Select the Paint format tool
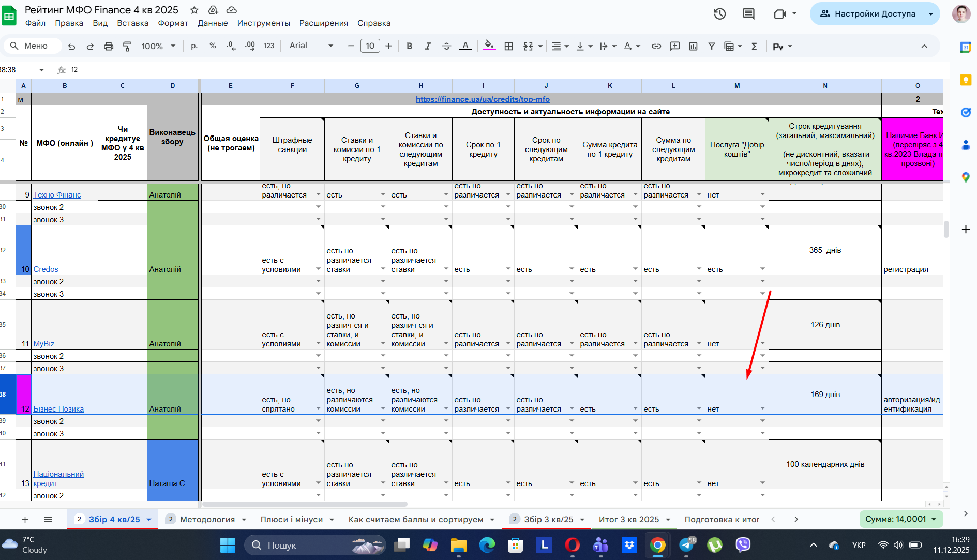977x560 pixels. [x=127, y=46]
